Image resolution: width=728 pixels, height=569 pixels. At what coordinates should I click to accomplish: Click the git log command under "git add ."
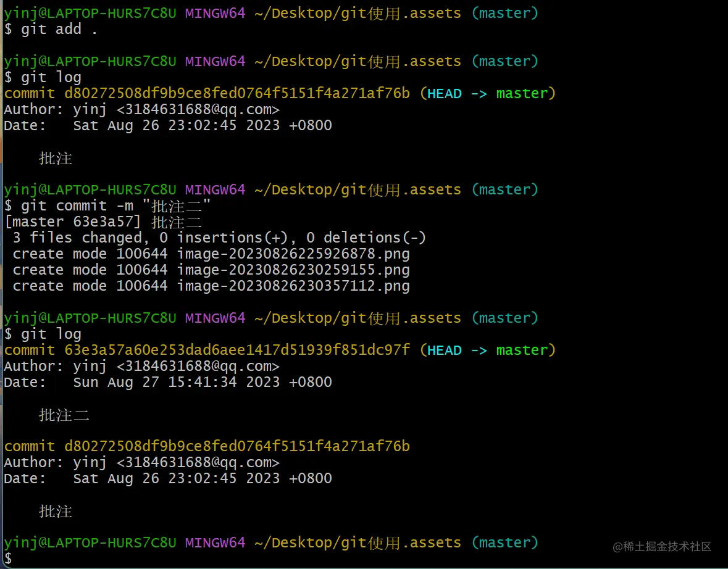(x=51, y=77)
